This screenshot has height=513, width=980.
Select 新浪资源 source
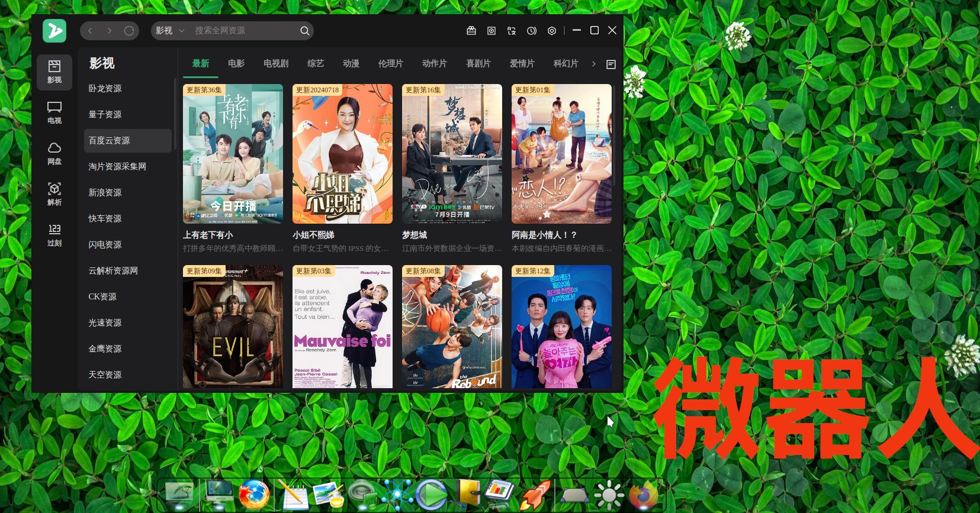[128, 193]
